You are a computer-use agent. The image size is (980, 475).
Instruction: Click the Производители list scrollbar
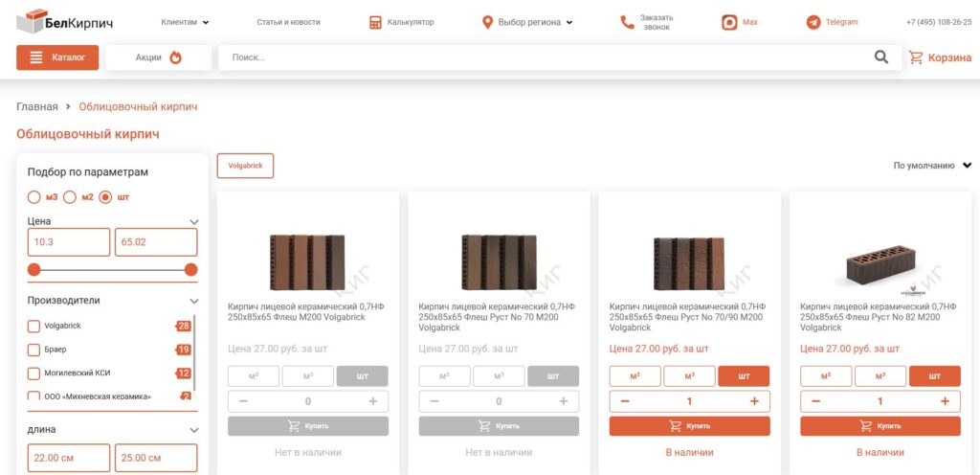pos(194,352)
